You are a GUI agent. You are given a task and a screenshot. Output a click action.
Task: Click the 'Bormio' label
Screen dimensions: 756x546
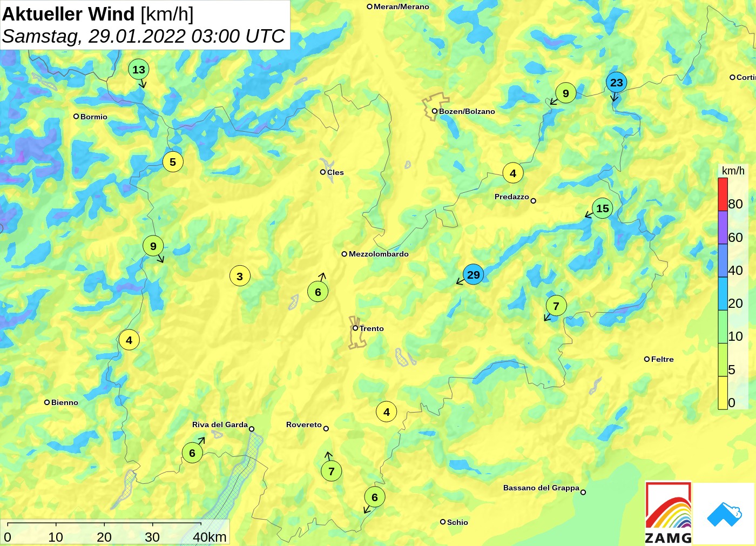click(x=94, y=117)
